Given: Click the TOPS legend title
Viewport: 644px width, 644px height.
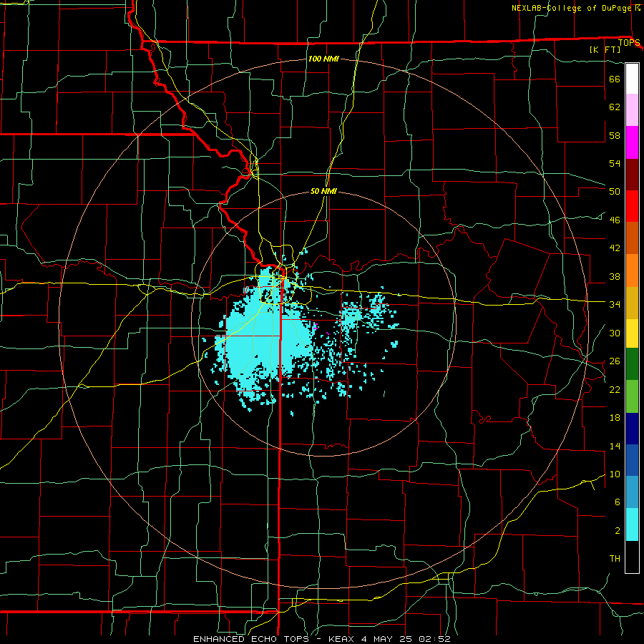Looking at the screenshot, I should 629,43.
